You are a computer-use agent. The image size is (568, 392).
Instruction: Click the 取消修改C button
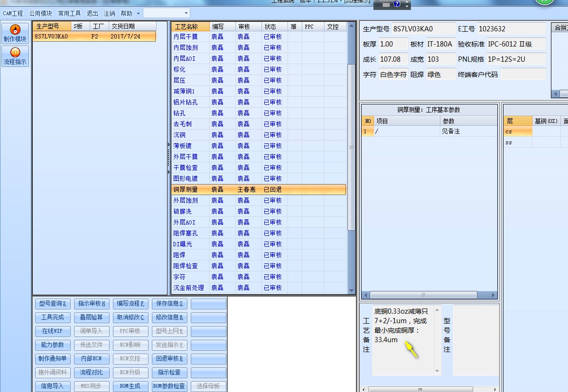click(x=130, y=317)
